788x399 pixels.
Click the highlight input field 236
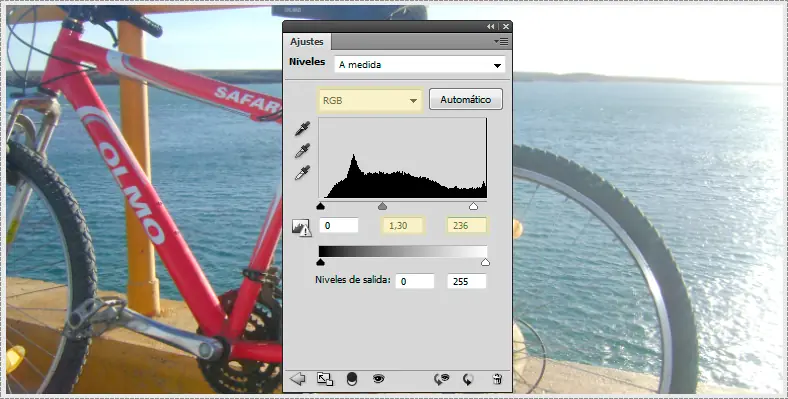coord(467,226)
